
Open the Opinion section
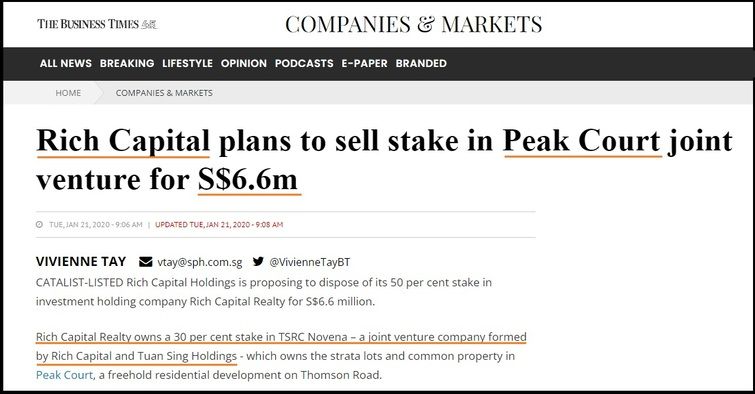[244, 64]
